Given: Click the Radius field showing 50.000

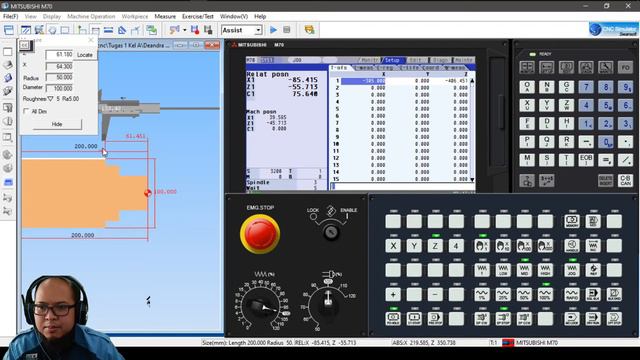Looking at the screenshot, I should point(59,77).
